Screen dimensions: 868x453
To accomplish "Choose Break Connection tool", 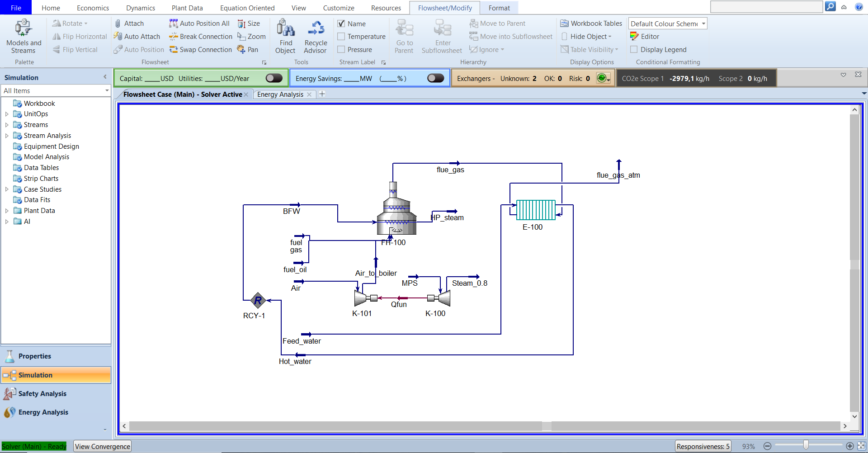I will (201, 37).
